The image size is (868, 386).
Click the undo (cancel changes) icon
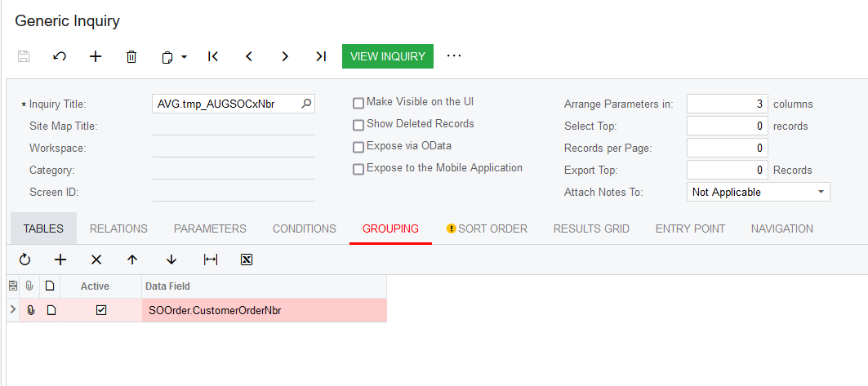(x=60, y=56)
